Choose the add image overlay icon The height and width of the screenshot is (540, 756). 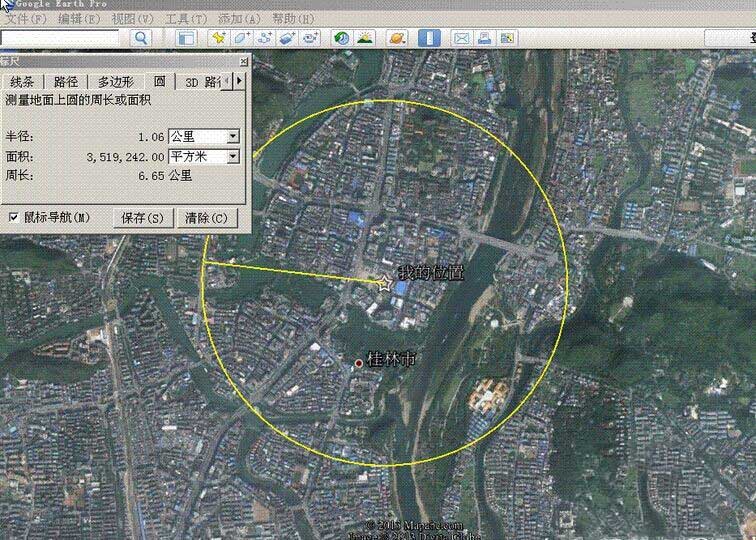287,38
